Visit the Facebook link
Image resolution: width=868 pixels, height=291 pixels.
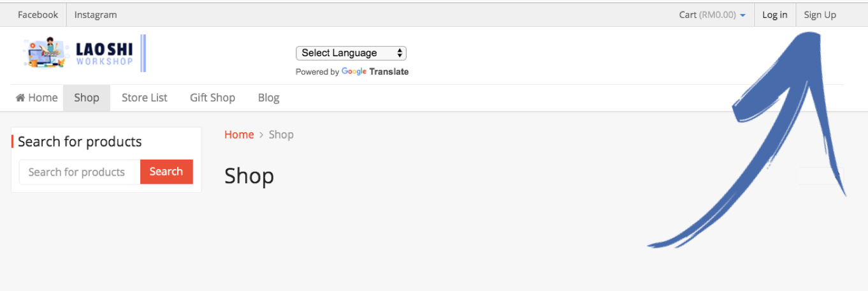pos(38,15)
